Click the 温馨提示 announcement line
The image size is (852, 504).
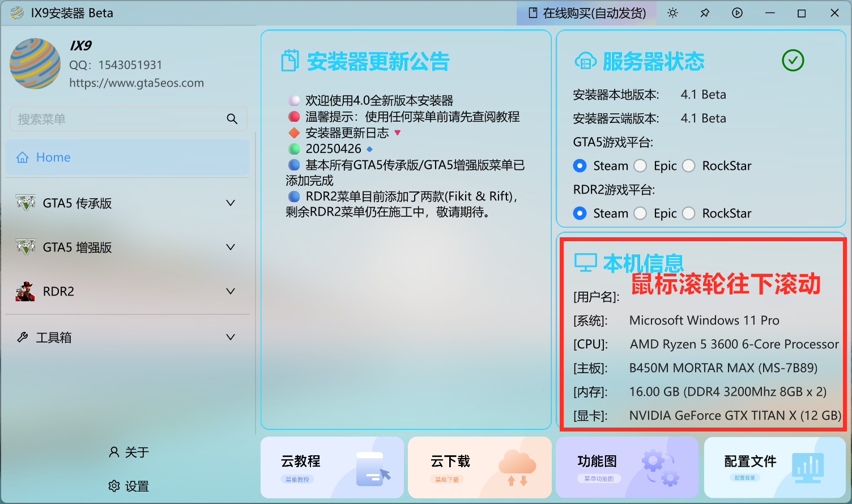pyautogui.click(x=412, y=117)
